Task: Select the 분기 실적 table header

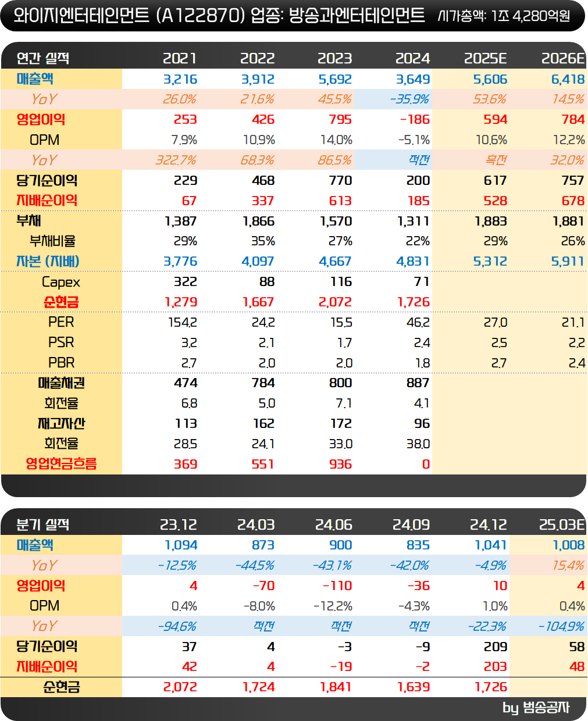Action: 43,524
